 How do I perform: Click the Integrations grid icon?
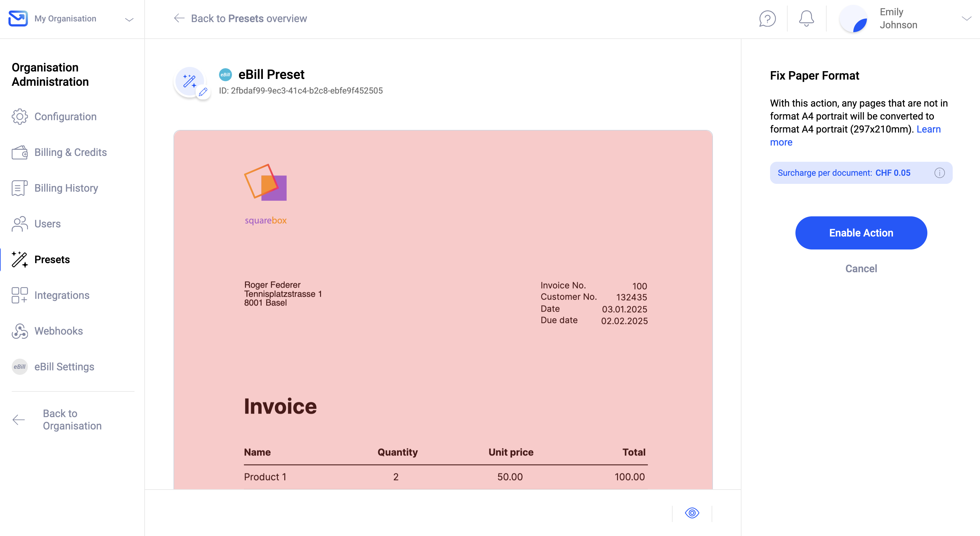[19, 295]
